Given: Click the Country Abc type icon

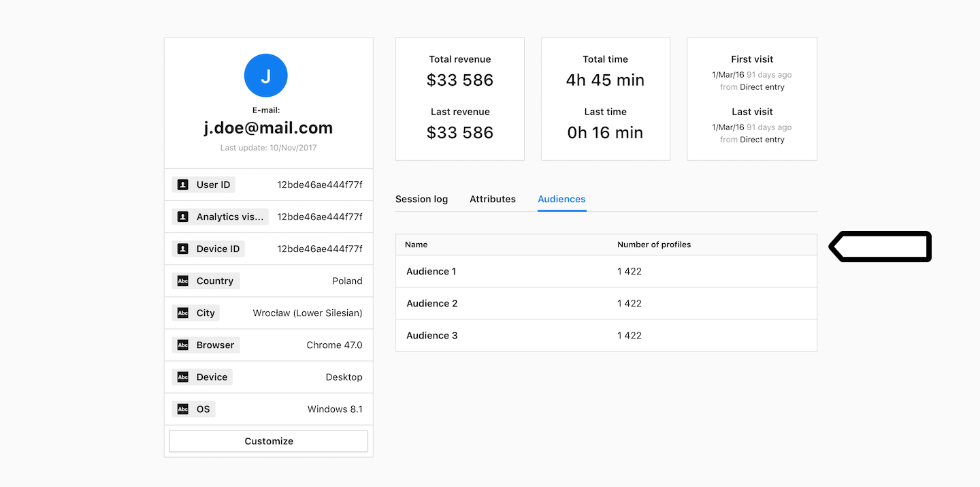Looking at the screenshot, I should [182, 281].
